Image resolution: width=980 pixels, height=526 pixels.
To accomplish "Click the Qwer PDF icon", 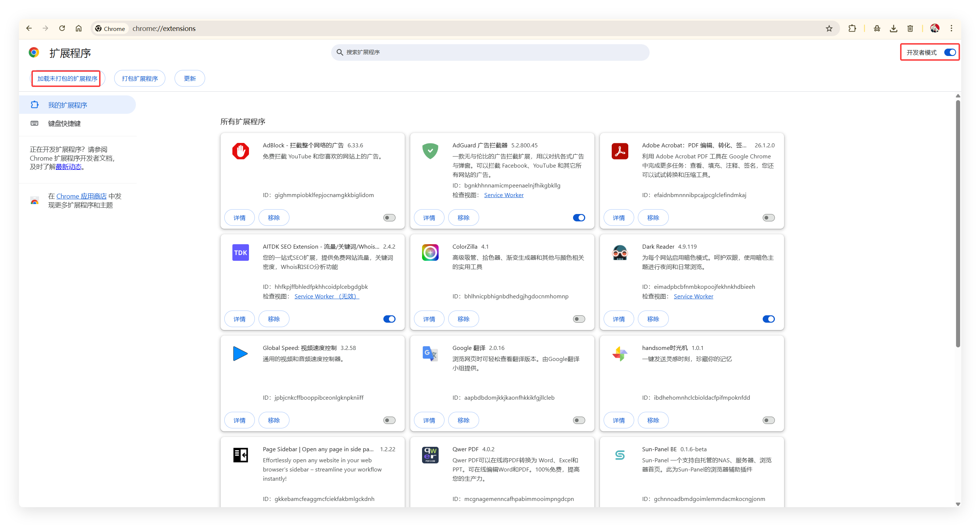I will [430, 455].
